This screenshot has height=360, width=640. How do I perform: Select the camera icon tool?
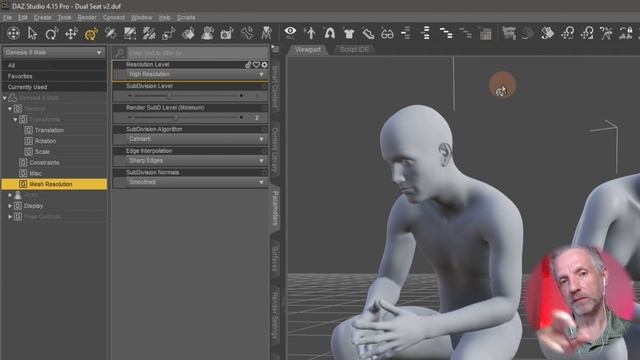click(x=227, y=33)
